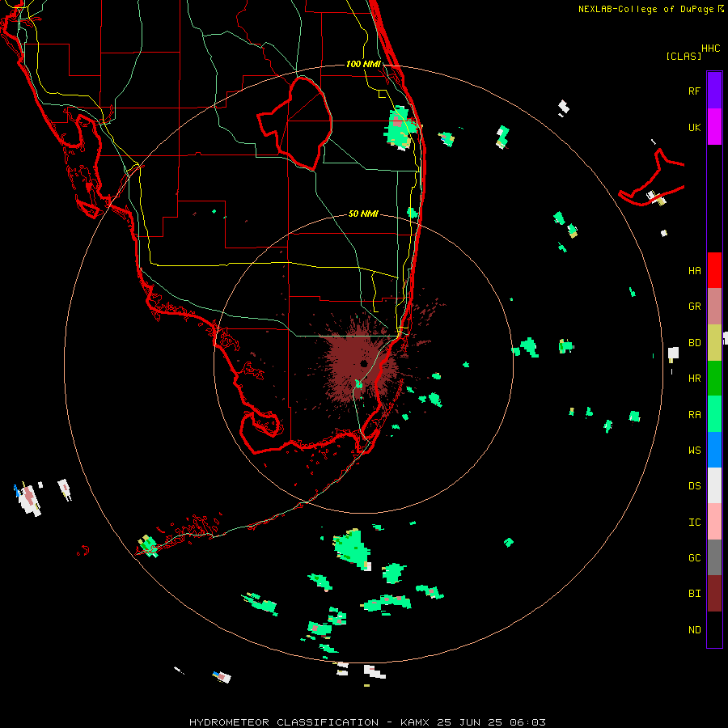This screenshot has width=728, height=728.
Task: Click the yellow BD legend swatch
Action: 714,343
